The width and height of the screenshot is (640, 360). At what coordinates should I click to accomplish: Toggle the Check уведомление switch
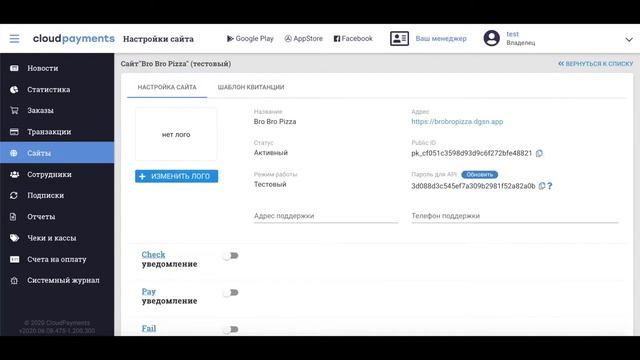[x=231, y=256]
